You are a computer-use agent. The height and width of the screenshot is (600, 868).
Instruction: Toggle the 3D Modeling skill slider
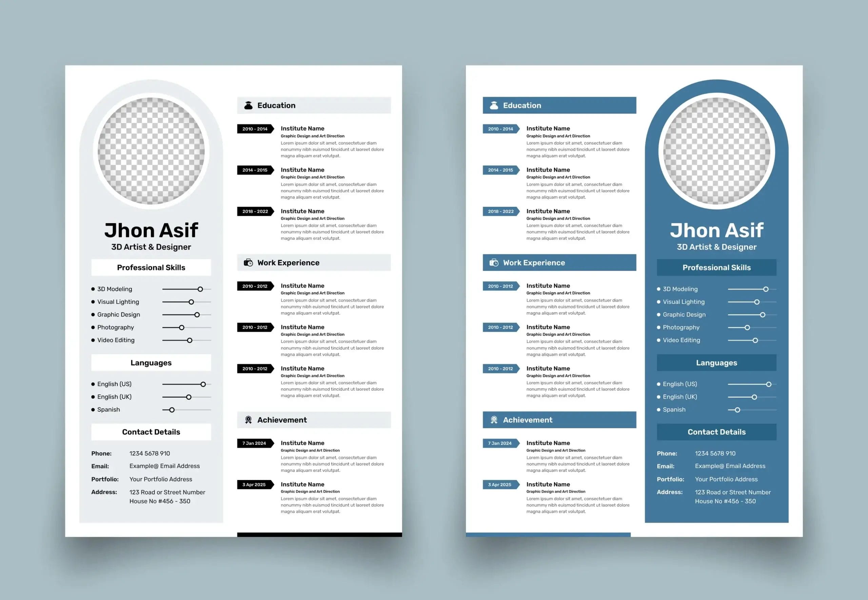click(200, 288)
